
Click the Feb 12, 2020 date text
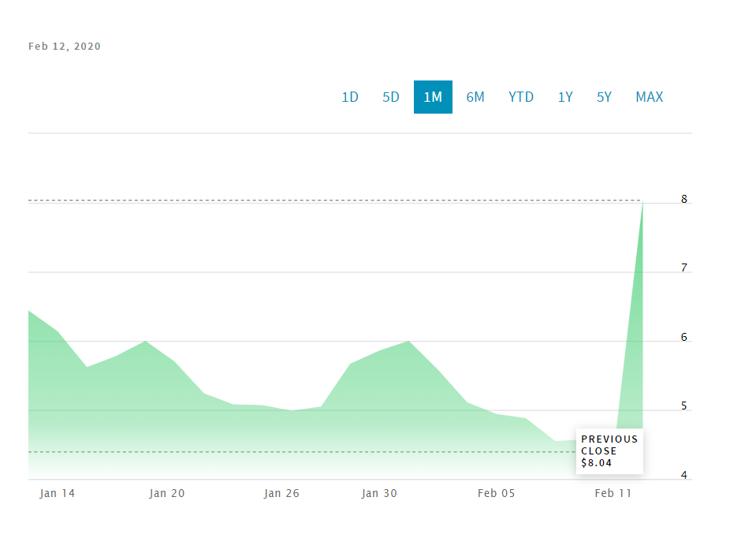click(x=65, y=47)
